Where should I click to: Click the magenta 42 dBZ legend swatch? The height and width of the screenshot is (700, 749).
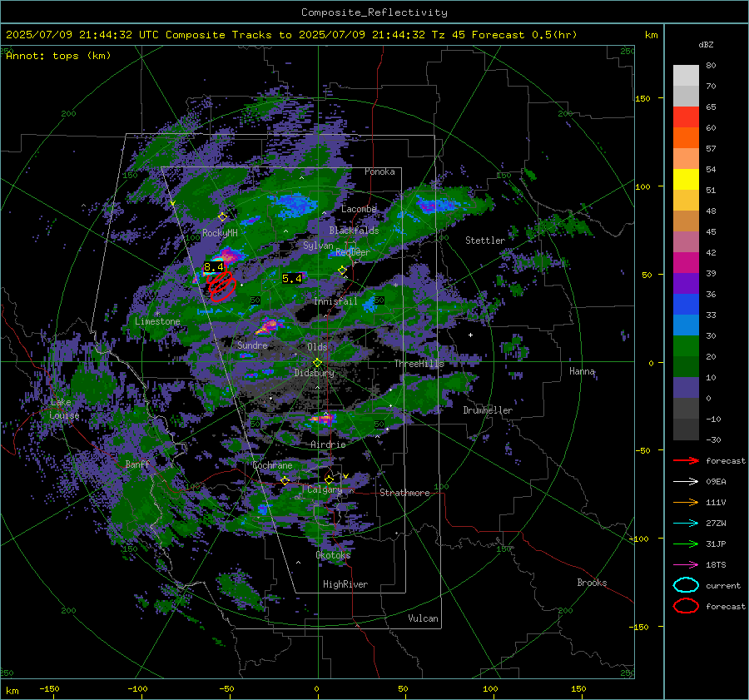click(x=686, y=263)
